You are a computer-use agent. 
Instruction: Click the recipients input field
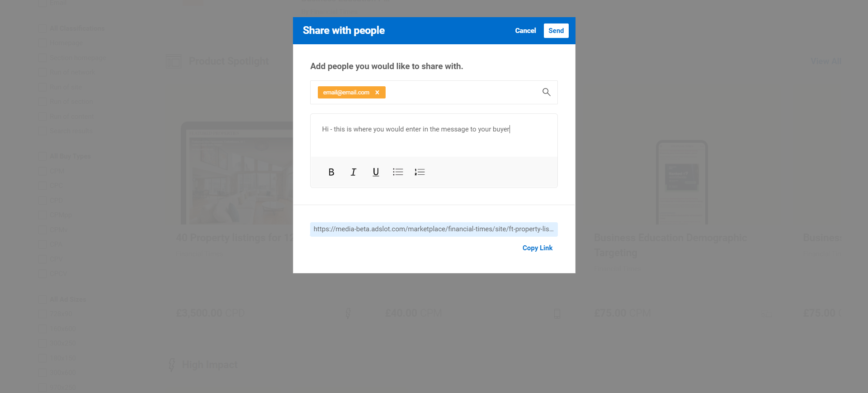(x=434, y=92)
